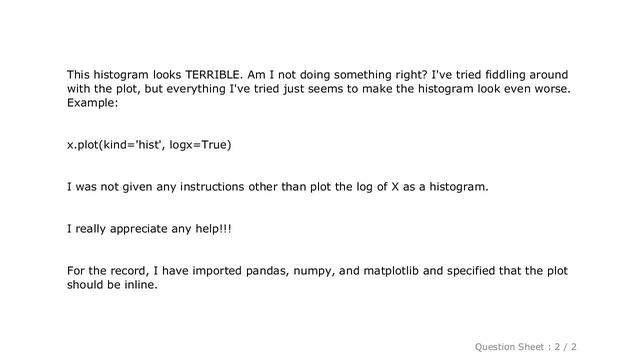Viewport: 640px width, 360px height.
Task: Click 'This histogram' at start of text
Action: [108, 75]
